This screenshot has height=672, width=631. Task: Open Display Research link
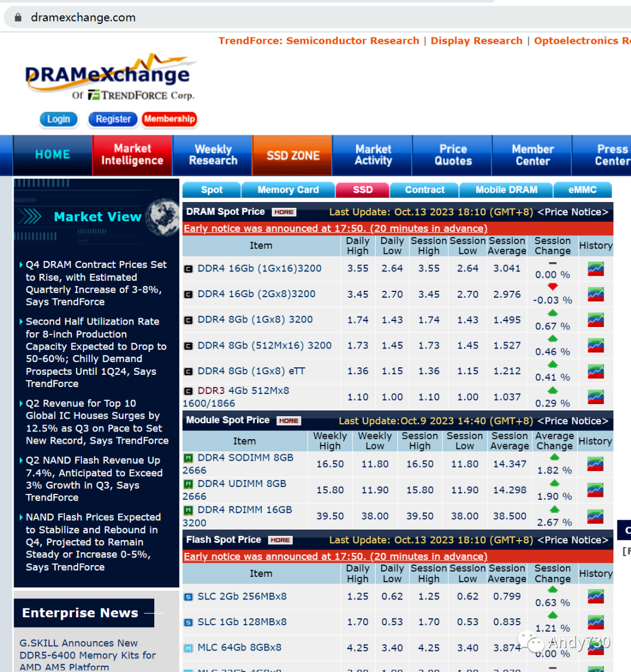(477, 41)
